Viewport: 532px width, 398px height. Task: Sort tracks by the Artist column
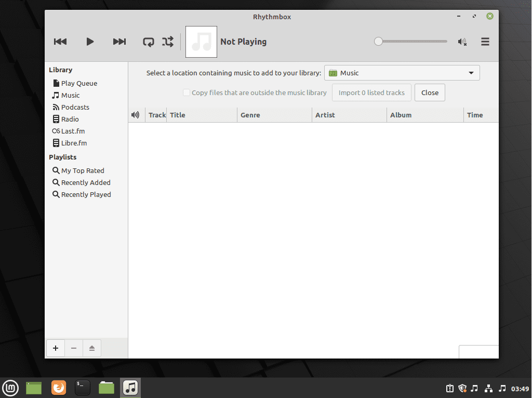325,114
